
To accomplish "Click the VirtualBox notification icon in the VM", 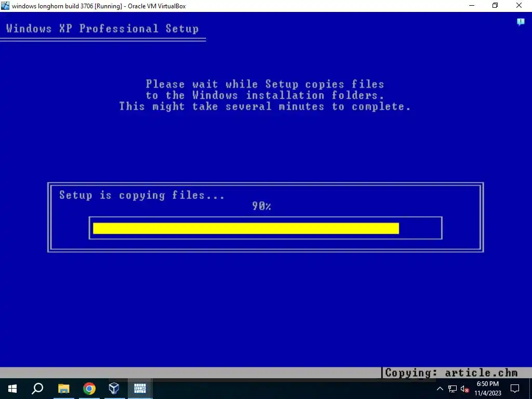I will point(521,22).
